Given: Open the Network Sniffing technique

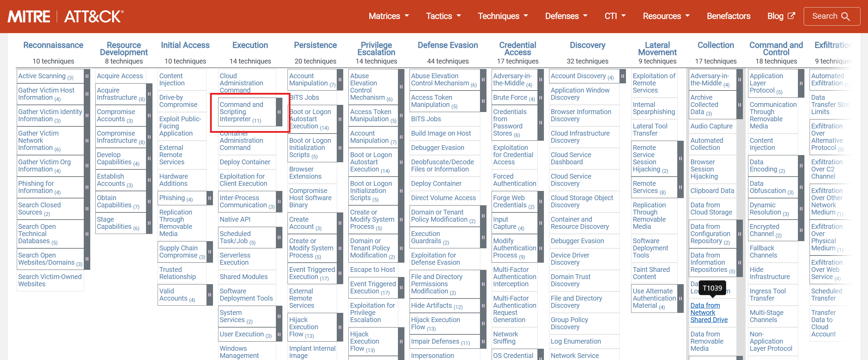Looking at the screenshot, I should (505, 338).
